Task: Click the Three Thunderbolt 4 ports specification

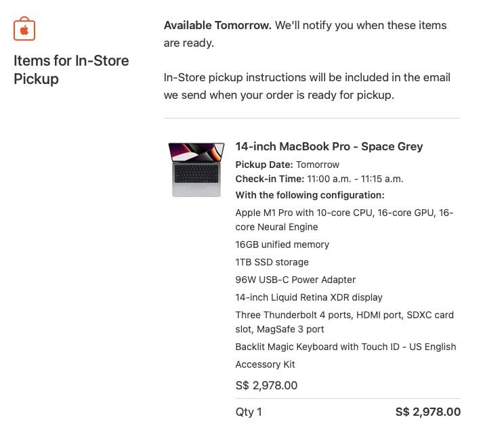Action: point(344,322)
